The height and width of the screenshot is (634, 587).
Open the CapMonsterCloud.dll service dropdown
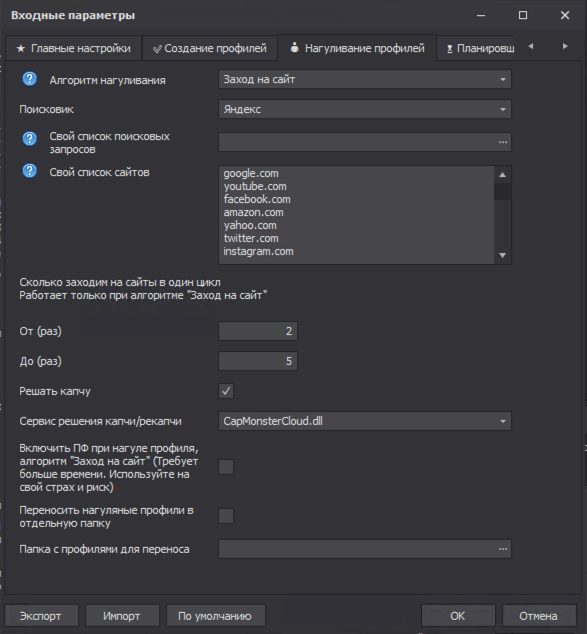pyautogui.click(x=365, y=421)
